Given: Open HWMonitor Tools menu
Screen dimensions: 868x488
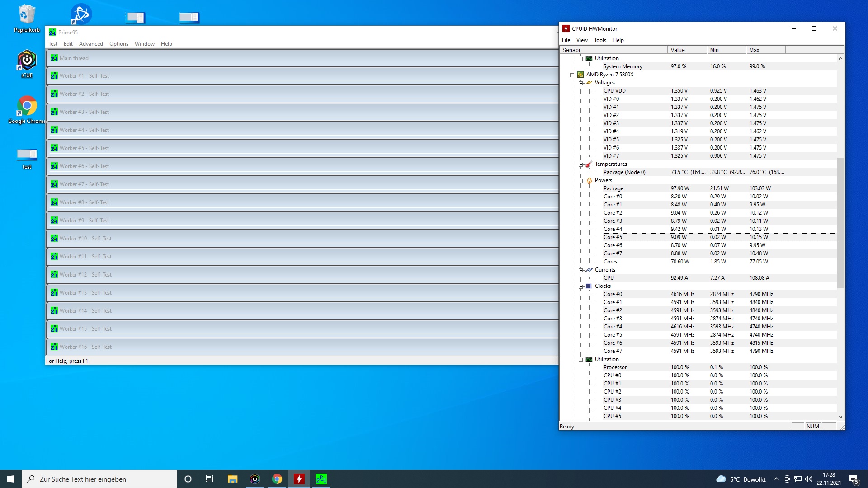Looking at the screenshot, I should [600, 40].
